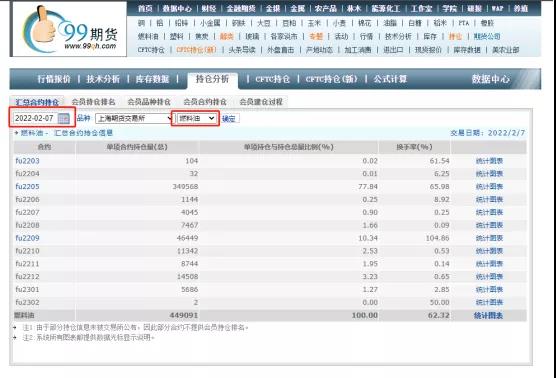Switch to the 会员持仓排名 tab

[93, 102]
